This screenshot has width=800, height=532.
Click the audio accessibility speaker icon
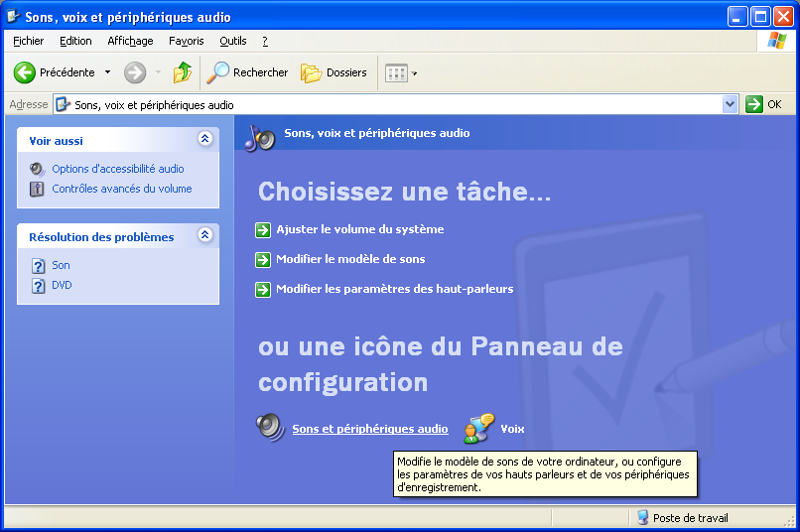[x=37, y=169]
